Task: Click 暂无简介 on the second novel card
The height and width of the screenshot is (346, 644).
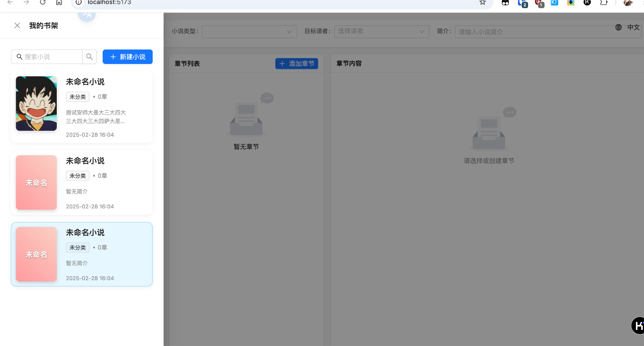Action: (77, 192)
